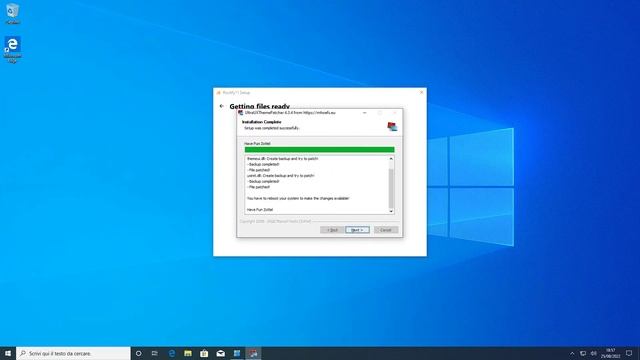640x360 pixels.
Task: Click the Next button in the installer
Action: pos(357,230)
